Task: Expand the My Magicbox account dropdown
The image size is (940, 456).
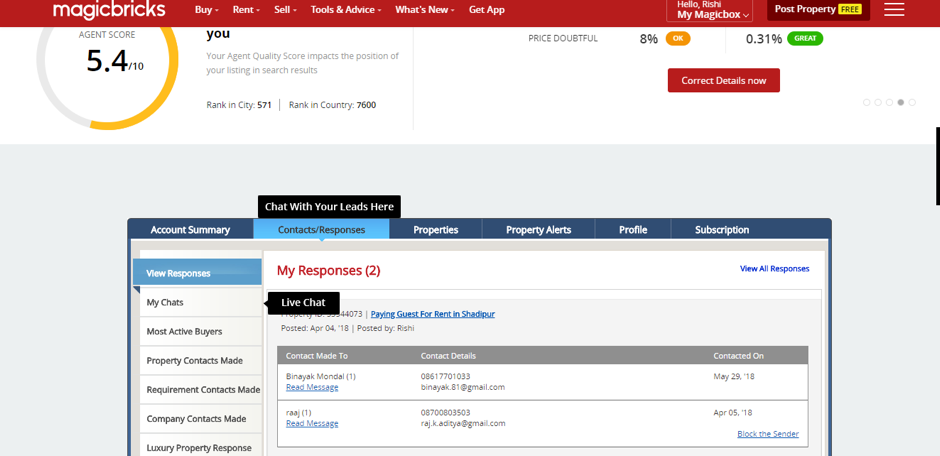Action: coord(712,15)
